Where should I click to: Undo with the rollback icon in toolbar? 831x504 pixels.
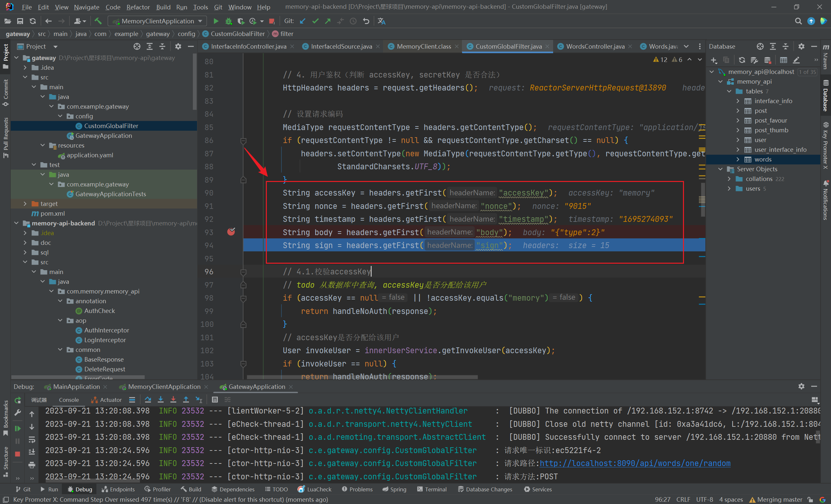point(366,21)
